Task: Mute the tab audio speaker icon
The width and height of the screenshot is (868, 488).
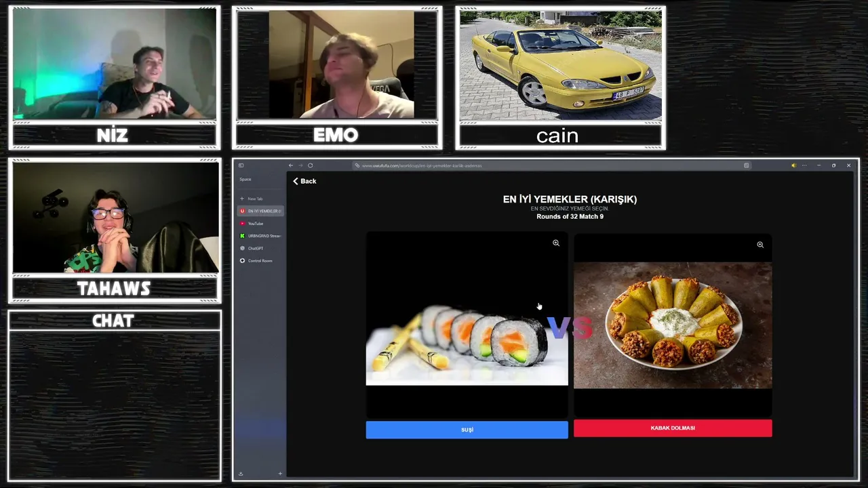Action: 793,165
